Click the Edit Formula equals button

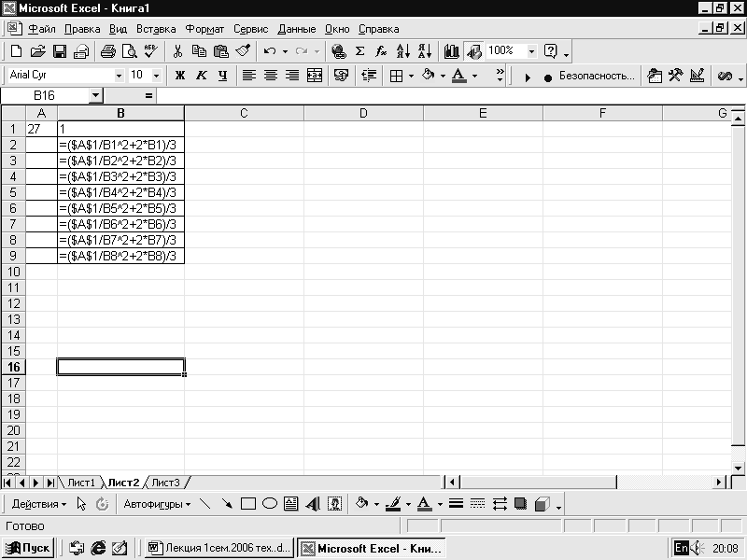[x=148, y=96]
